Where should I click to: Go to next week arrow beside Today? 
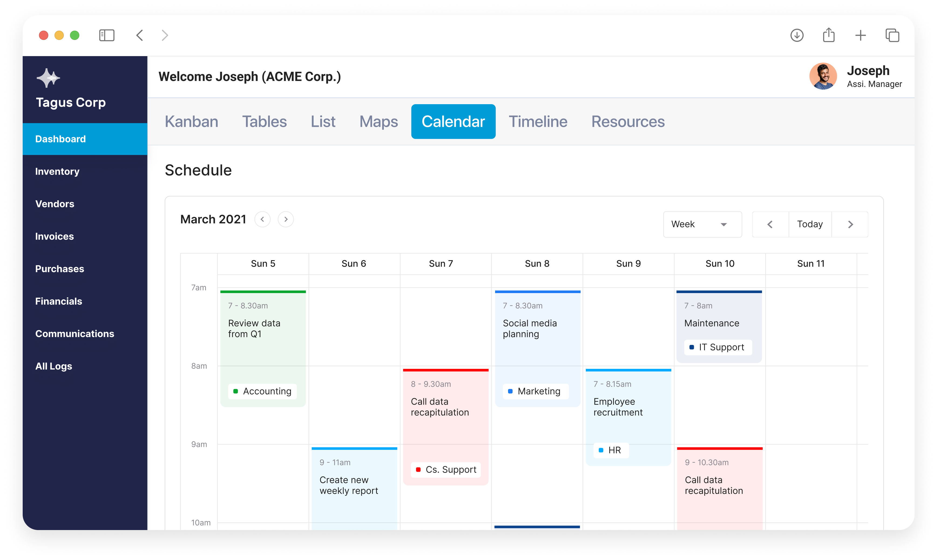850,224
